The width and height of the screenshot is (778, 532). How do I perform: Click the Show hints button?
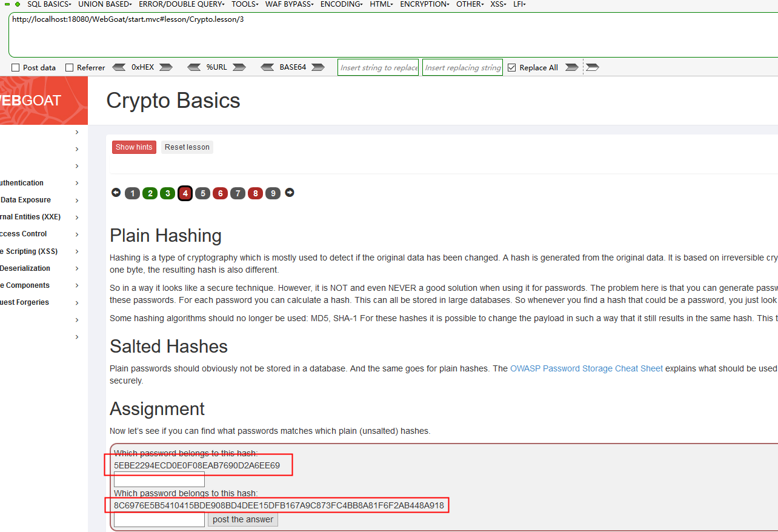point(134,147)
